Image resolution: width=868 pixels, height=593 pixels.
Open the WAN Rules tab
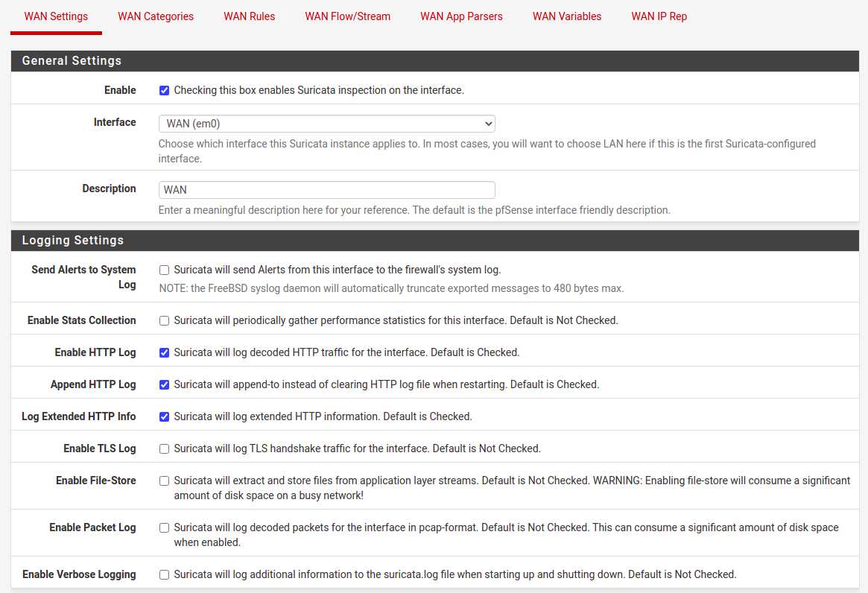coord(249,16)
